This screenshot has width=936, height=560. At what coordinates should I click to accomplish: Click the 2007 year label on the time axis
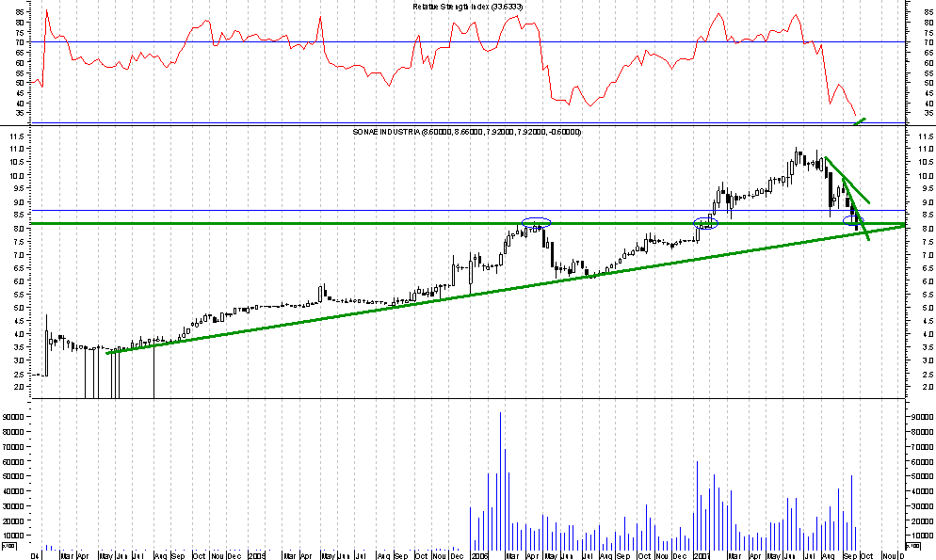(x=701, y=556)
